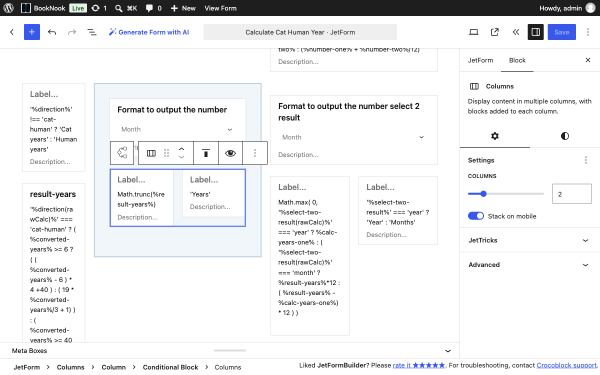Image resolution: width=600 pixels, height=375 pixels.
Task: Open the updates counter icon
Action: pyautogui.click(x=99, y=8)
